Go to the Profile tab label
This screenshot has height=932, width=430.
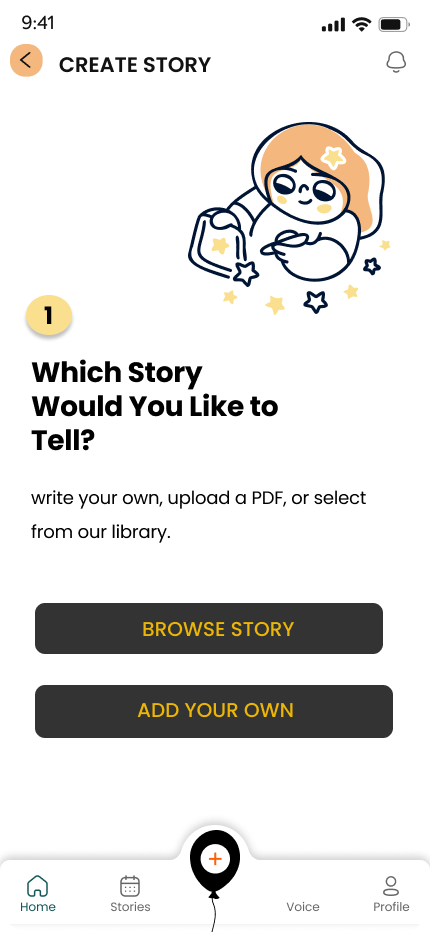tap(391, 907)
